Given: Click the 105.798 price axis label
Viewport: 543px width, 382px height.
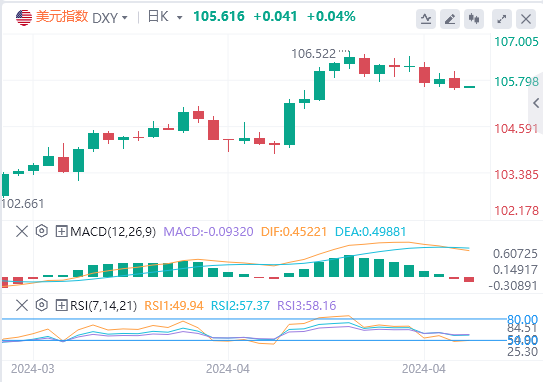Looking at the screenshot, I should tap(516, 82).
